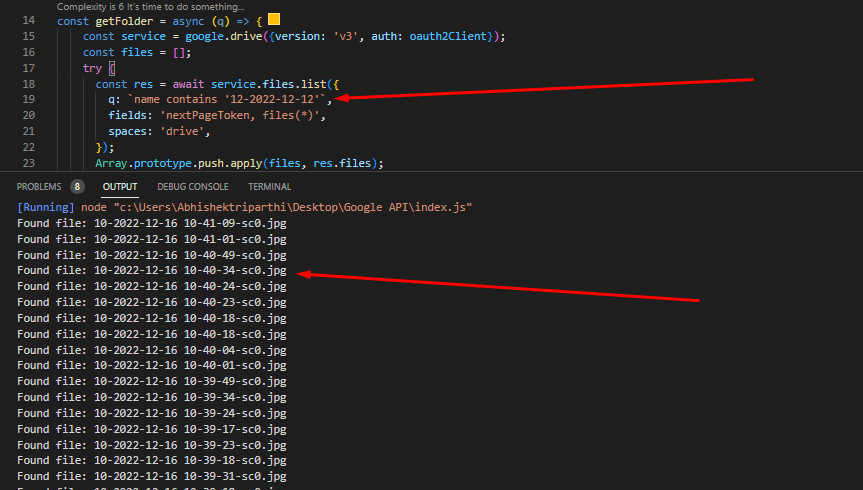
Task: Click output line 10-40-24-sc0.jpg
Action: click(x=151, y=286)
